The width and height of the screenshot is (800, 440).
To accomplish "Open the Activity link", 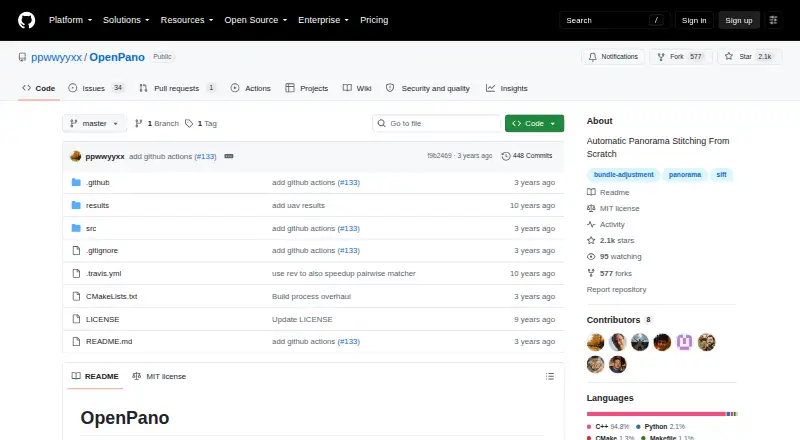I will tap(606, 225).
